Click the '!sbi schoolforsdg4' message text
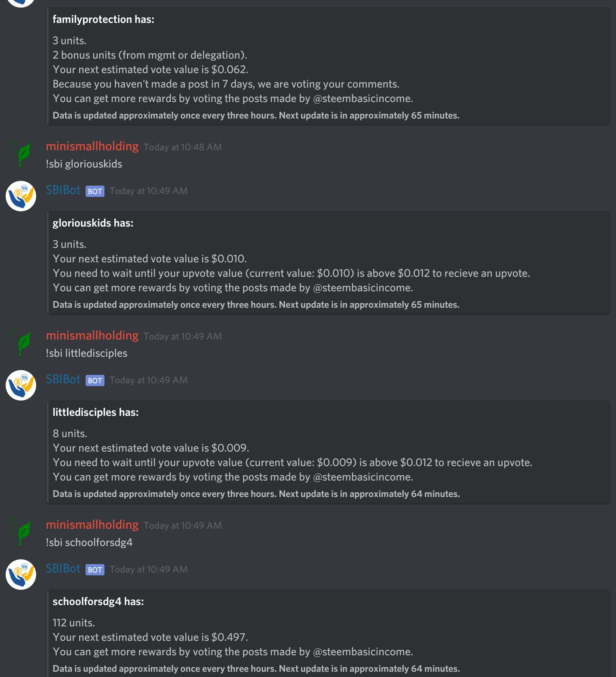 (89, 542)
